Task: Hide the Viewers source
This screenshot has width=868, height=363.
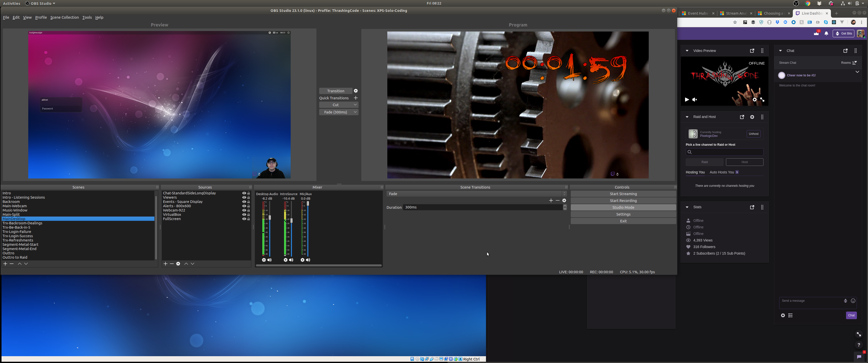Action: (244, 198)
